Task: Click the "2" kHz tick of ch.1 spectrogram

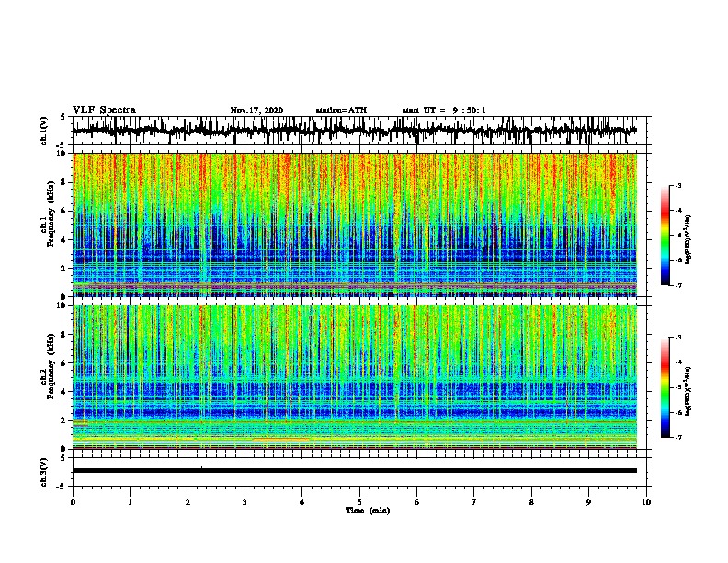Action: (x=63, y=269)
